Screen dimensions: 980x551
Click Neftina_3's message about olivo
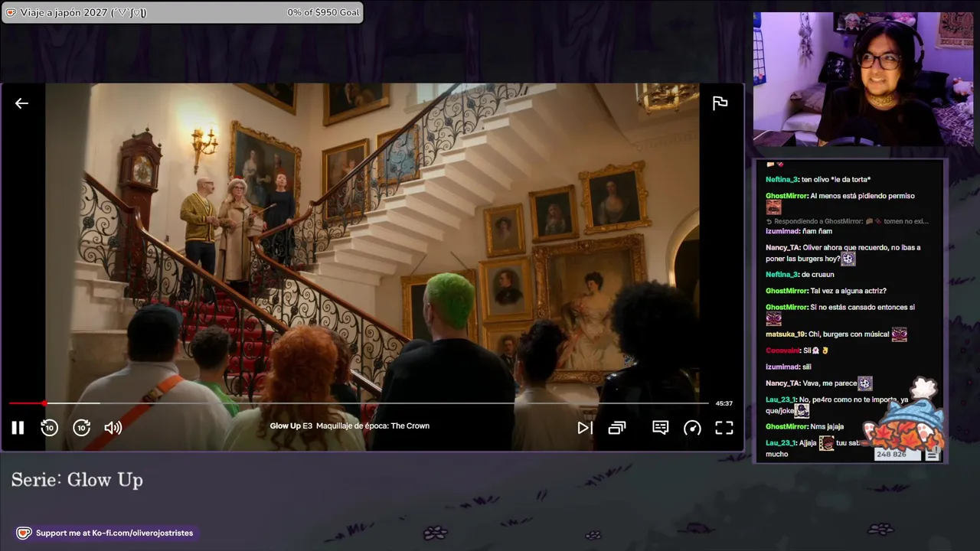point(818,179)
